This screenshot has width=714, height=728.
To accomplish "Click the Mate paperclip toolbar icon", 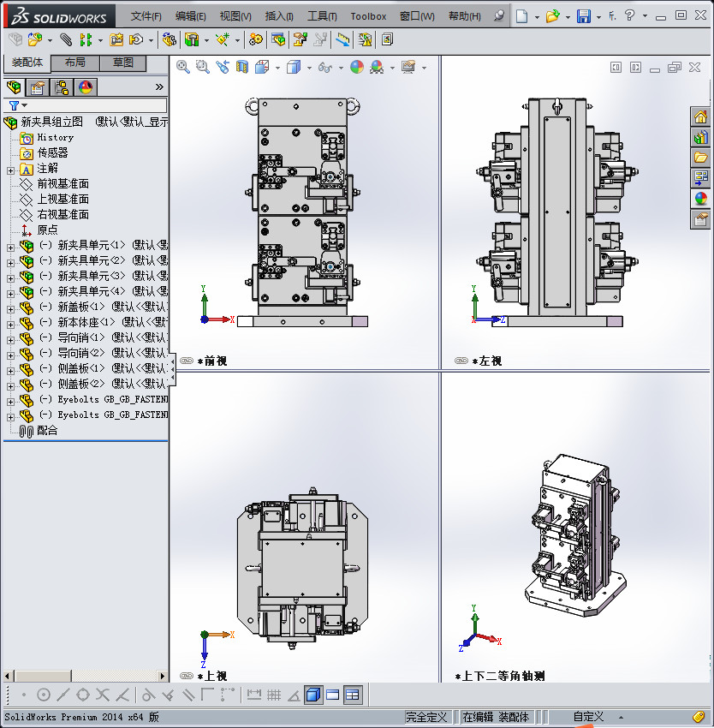I will (66, 40).
